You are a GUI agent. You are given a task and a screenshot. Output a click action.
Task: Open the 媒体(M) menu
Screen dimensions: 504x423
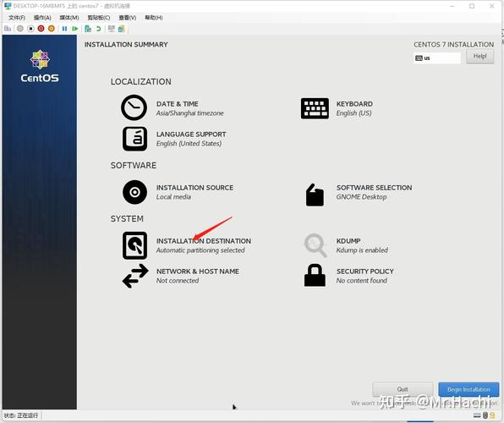69,18
